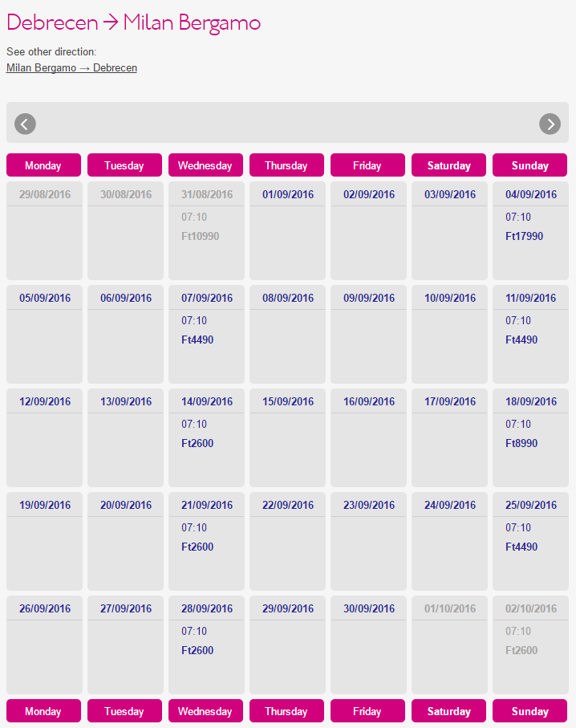Choose Ft4490 fare on 07/09/2016
The height and width of the screenshot is (728, 576).
click(x=197, y=340)
